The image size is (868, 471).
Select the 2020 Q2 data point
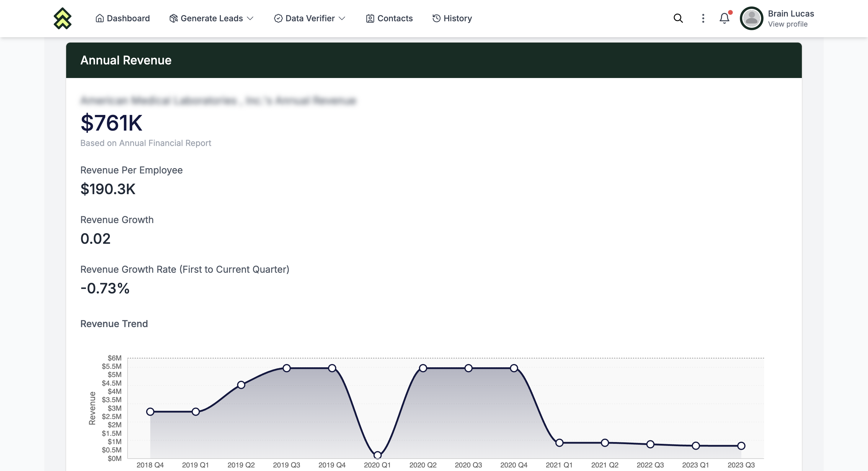[423, 368]
